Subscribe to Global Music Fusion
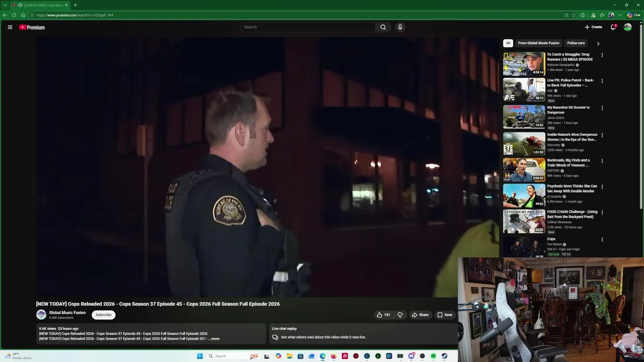 pos(103,315)
